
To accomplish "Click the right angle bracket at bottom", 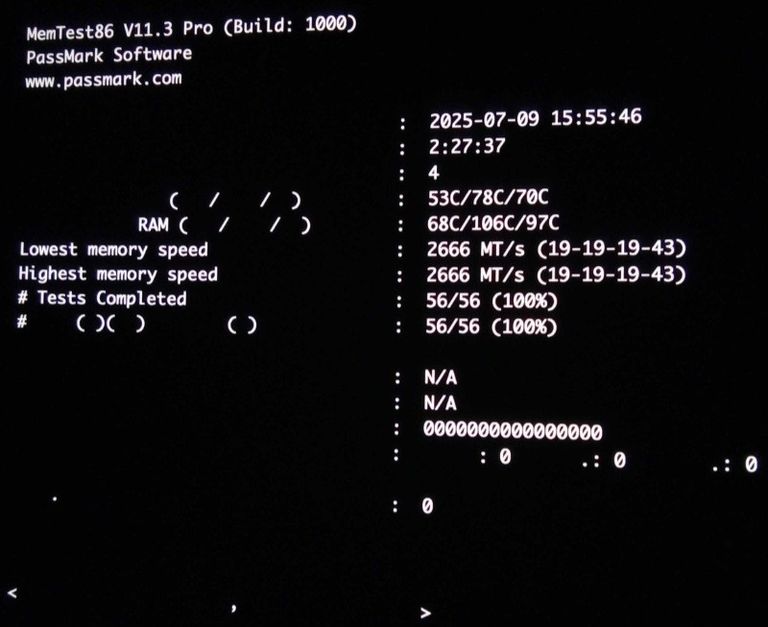I will point(426,612).
